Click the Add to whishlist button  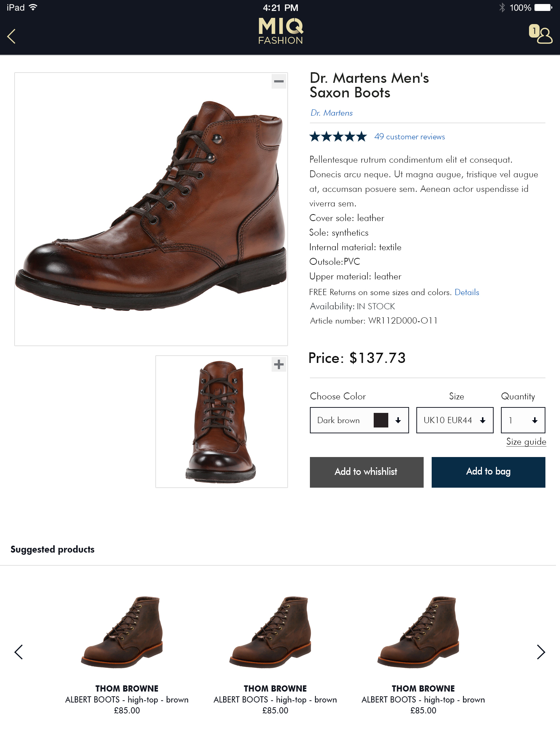(366, 472)
